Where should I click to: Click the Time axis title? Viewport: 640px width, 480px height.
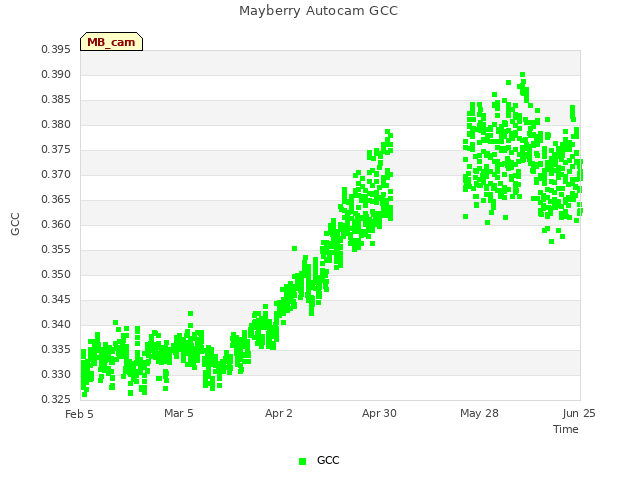point(566,429)
